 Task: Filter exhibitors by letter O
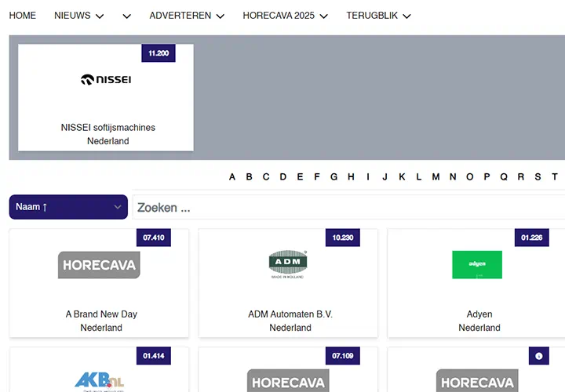click(x=469, y=176)
